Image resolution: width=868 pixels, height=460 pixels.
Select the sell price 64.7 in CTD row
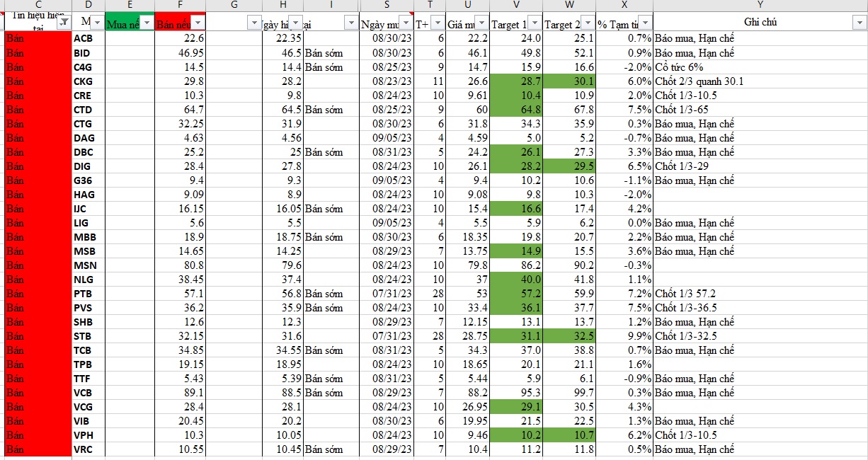(181, 110)
